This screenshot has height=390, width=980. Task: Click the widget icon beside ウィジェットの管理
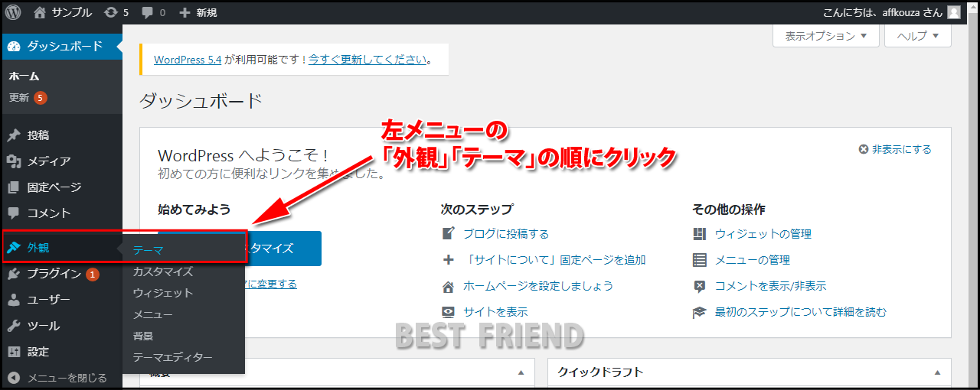pos(699,234)
